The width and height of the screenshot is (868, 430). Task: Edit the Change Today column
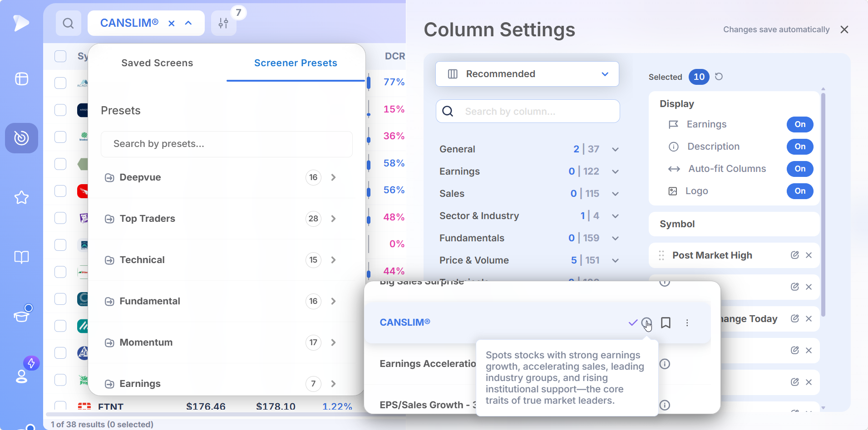794,318
